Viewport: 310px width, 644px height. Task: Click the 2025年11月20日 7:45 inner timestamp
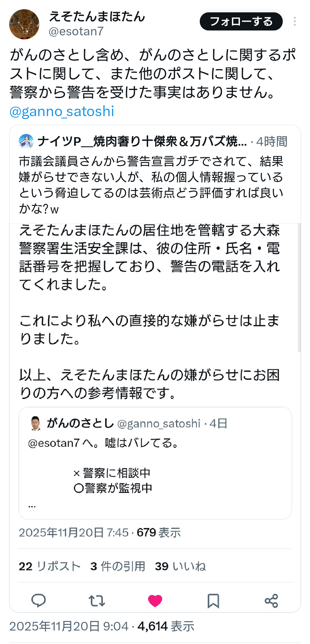[73, 533]
